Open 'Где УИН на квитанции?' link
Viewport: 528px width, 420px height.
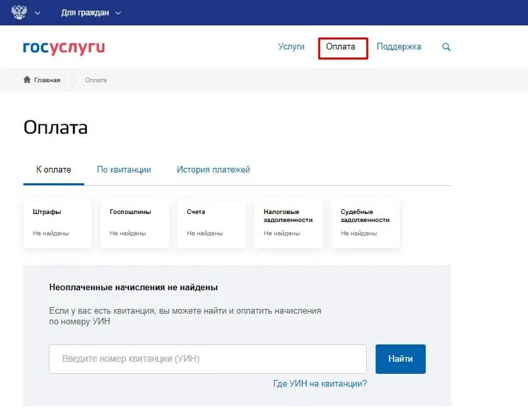(x=320, y=384)
